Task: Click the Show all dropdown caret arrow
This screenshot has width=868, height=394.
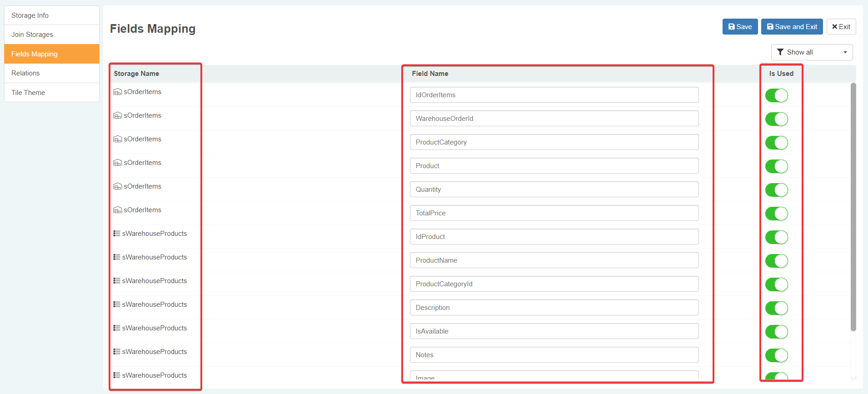Action: pyautogui.click(x=845, y=52)
